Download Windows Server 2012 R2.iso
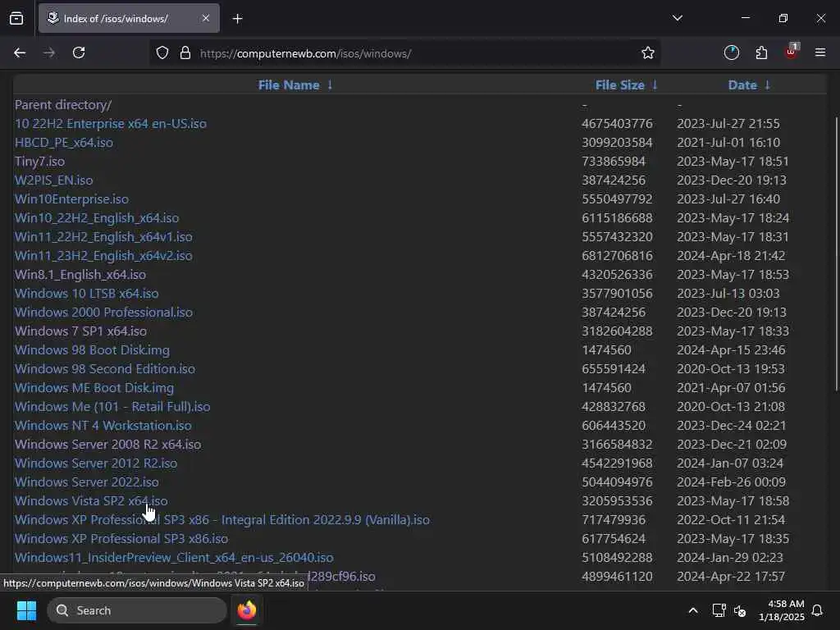 point(96,463)
